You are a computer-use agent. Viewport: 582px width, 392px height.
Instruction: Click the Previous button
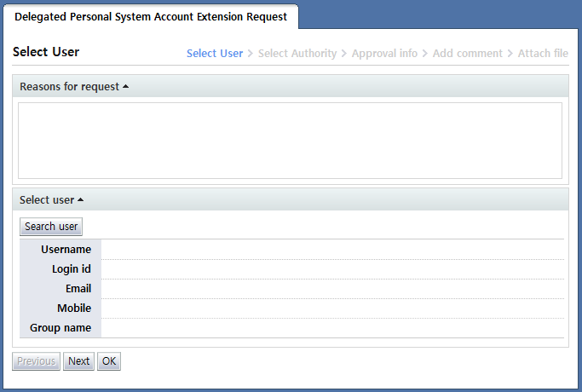pos(36,361)
